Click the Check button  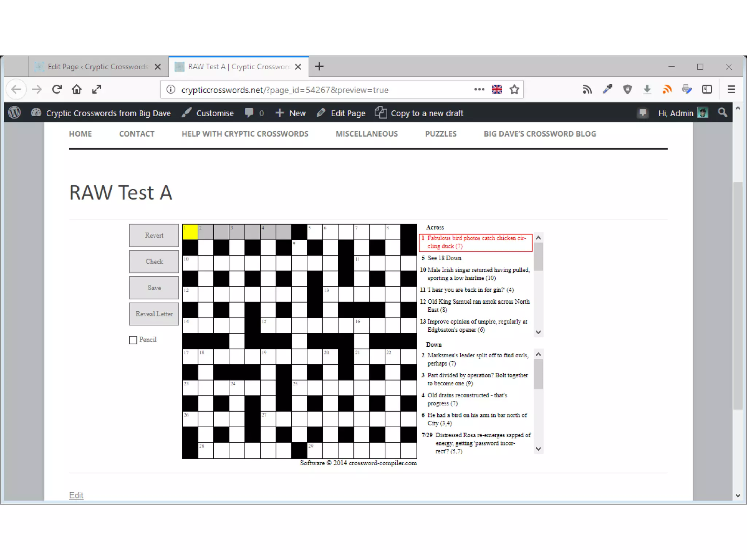click(x=154, y=261)
